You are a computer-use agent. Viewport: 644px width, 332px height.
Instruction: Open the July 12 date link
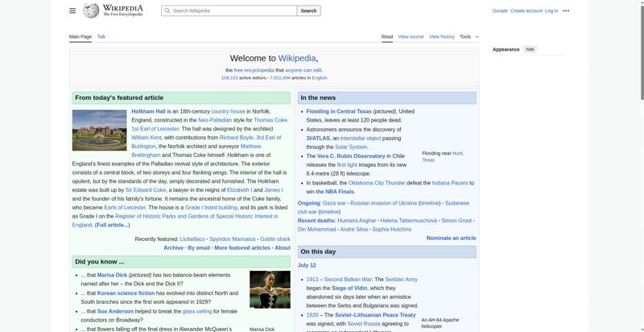click(x=307, y=265)
